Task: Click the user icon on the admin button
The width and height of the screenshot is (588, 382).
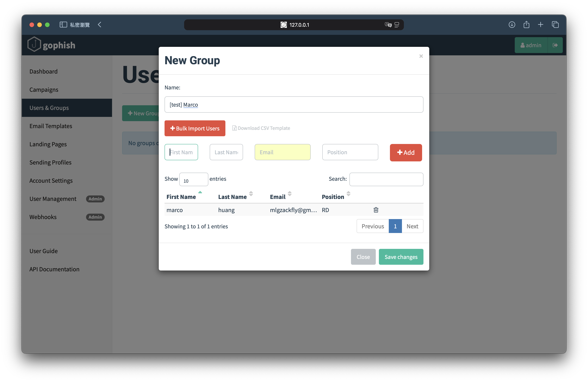Action: [522, 45]
